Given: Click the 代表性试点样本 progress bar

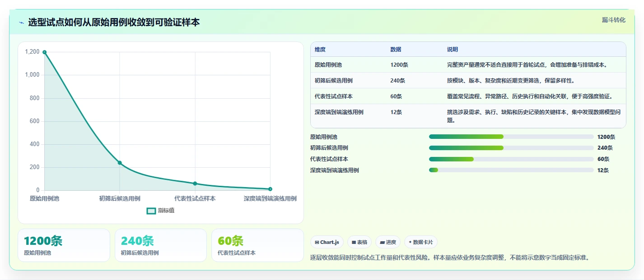Looking at the screenshot, I should pyautogui.click(x=511, y=159).
